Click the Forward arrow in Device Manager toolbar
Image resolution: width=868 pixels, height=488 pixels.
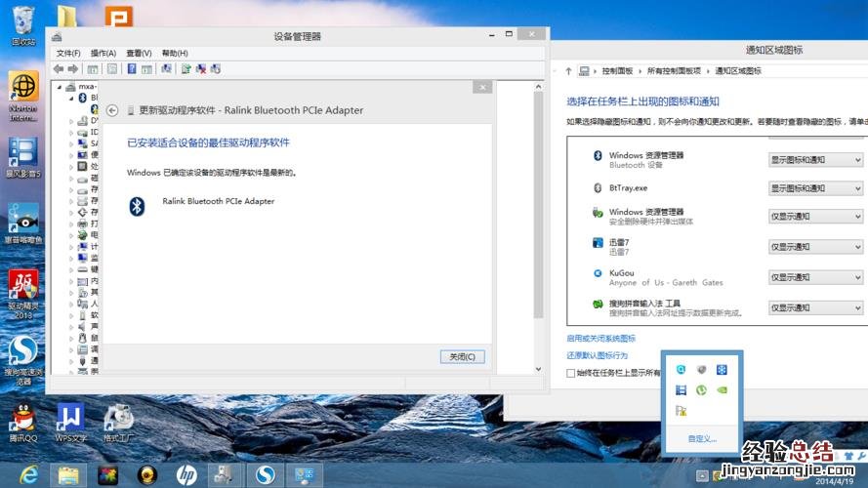coord(73,68)
